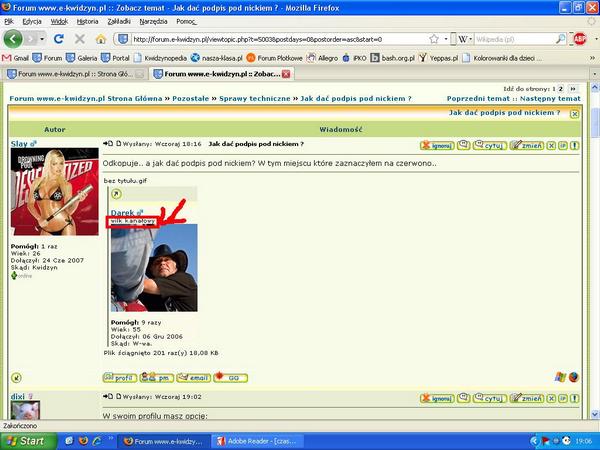
Task: Click the 'profil' button under Slay's post
Action: 119,377
